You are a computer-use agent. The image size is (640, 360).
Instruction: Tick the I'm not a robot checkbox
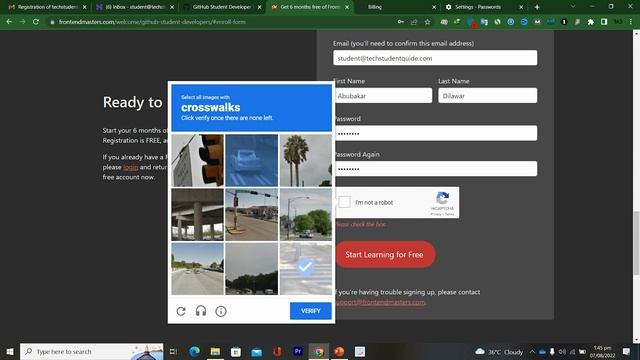coord(344,202)
